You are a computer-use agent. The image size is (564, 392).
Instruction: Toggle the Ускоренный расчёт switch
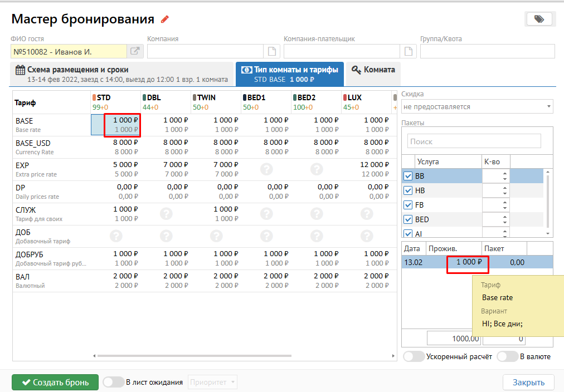point(414,356)
